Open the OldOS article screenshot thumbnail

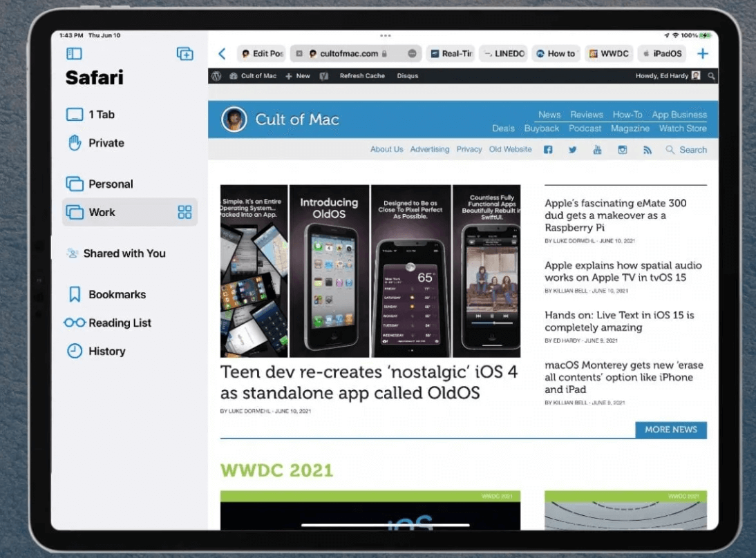(x=370, y=271)
